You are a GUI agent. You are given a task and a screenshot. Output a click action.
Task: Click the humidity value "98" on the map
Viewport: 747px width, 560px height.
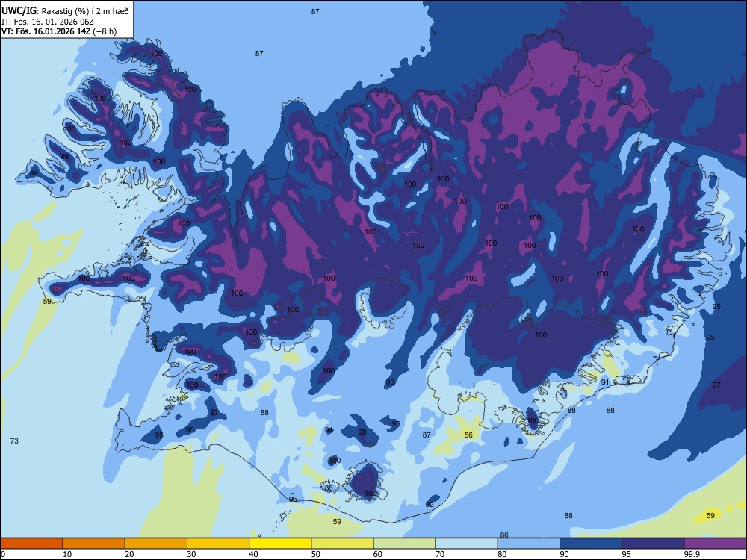[x=362, y=432]
